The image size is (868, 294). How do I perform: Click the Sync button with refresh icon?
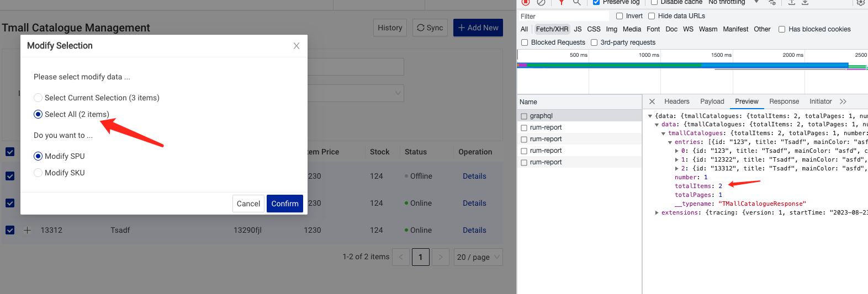430,28
